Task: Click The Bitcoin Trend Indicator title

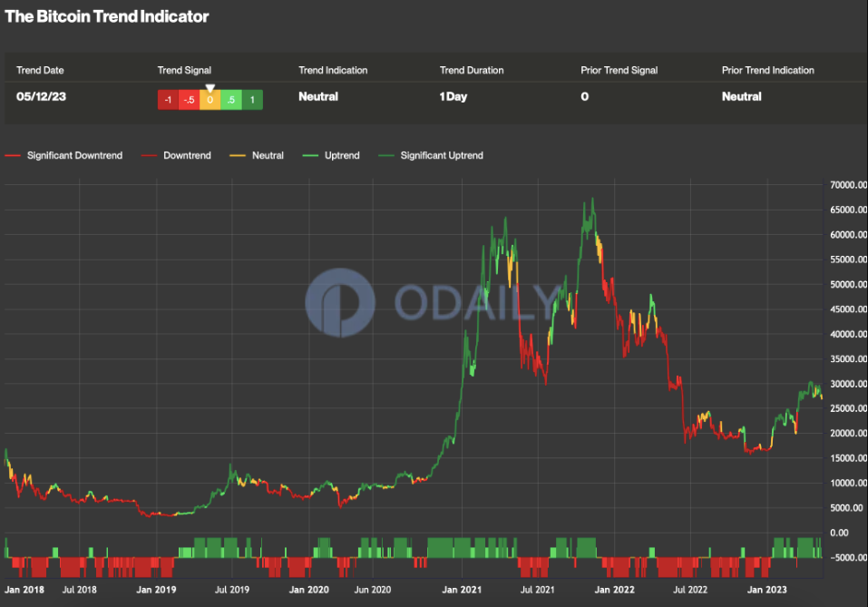Action: (x=107, y=16)
